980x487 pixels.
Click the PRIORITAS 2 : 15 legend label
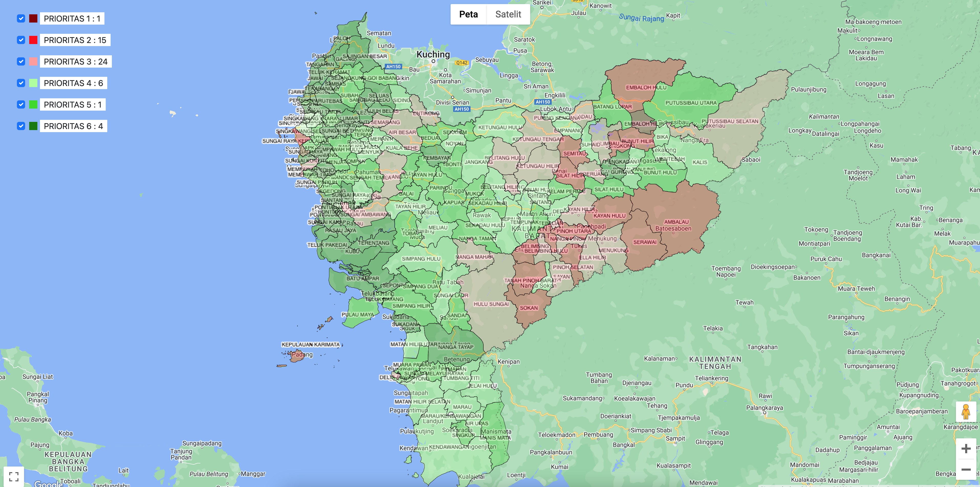pyautogui.click(x=75, y=40)
